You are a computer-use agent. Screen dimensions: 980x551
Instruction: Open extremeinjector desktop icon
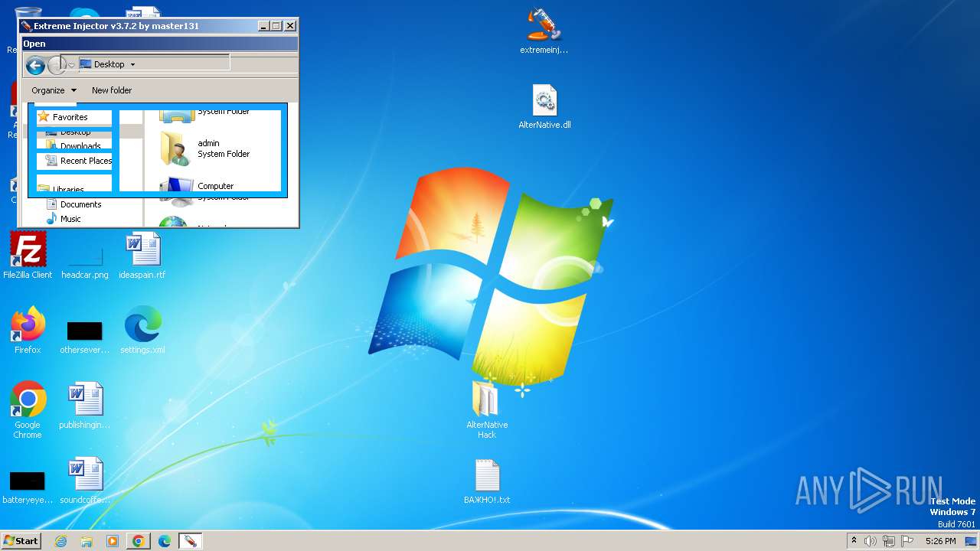[x=544, y=31]
